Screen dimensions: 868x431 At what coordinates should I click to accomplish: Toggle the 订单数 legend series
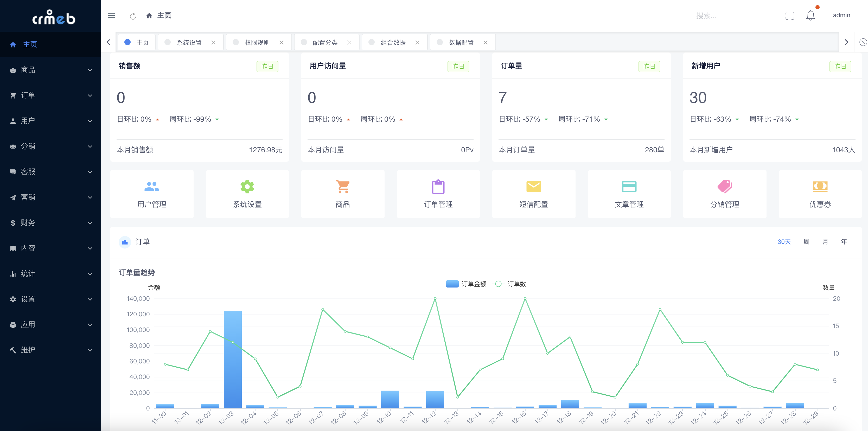[x=509, y=284]
